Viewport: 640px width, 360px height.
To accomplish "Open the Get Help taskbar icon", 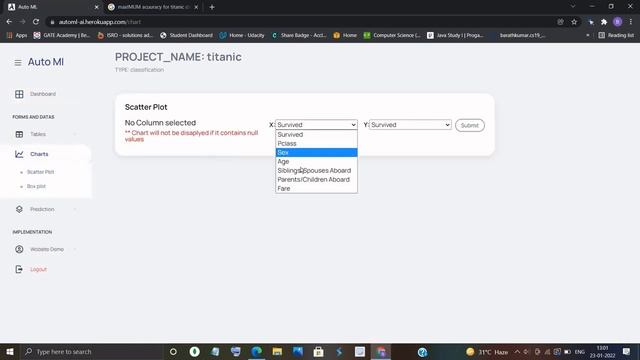I will click(x=422, y=351).
